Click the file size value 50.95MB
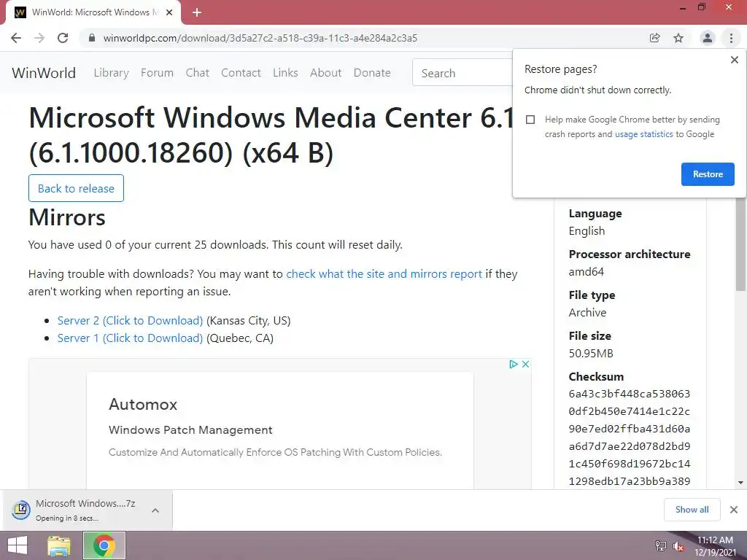The image size is (747, 560). [591, 354]
